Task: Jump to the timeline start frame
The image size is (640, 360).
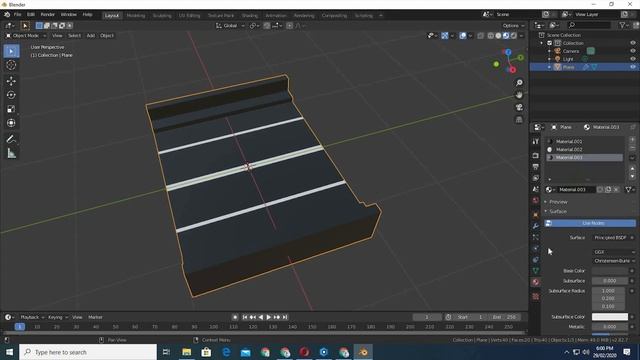Action: [x=244, y=317]
